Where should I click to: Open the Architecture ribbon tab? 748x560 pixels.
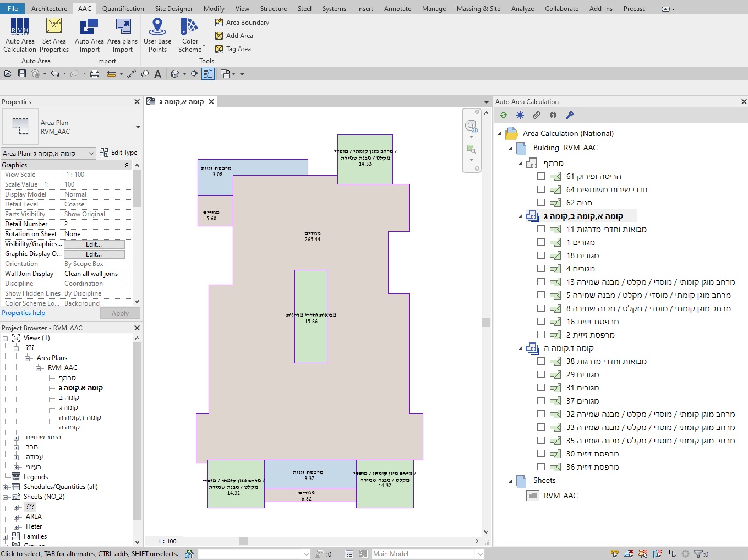click(x=49, y=9)
